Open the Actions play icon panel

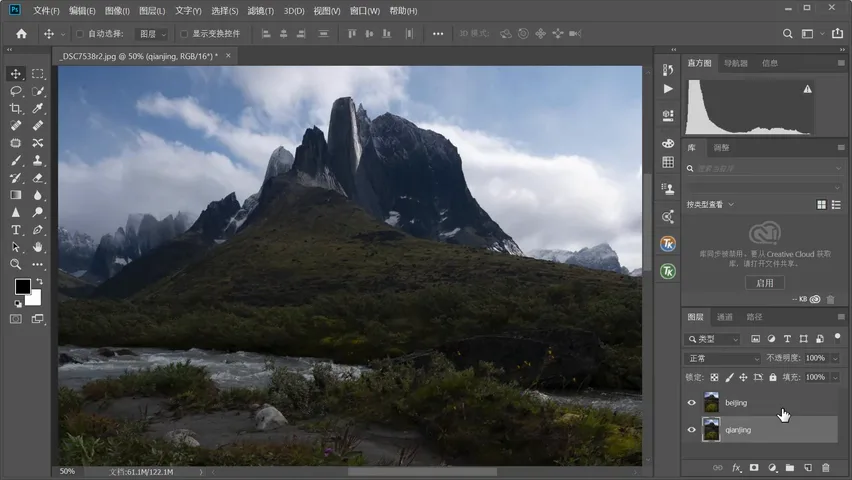[668, 89]
